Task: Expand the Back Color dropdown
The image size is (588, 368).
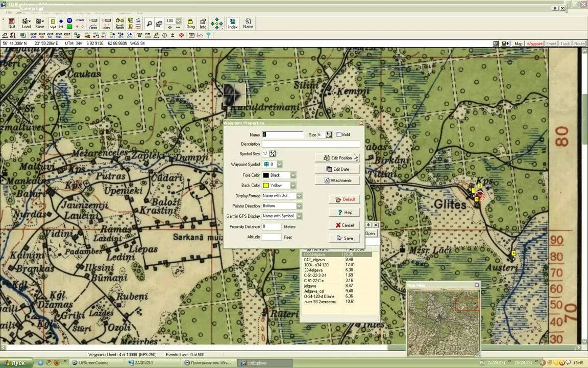Action: (293, 186)
